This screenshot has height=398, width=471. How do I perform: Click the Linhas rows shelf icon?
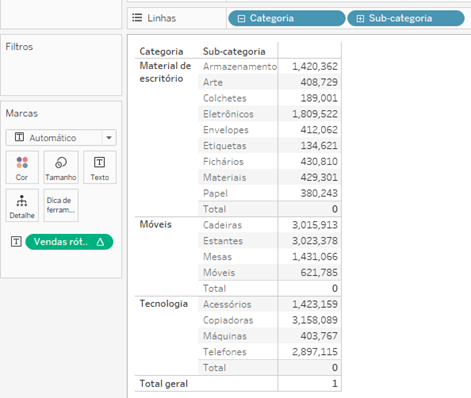[137, 18]
